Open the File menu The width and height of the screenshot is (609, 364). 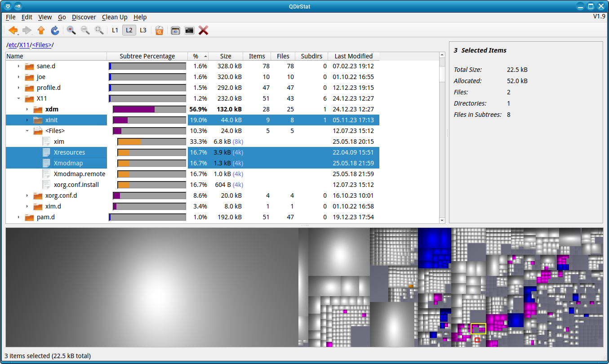tap(11, 17)
